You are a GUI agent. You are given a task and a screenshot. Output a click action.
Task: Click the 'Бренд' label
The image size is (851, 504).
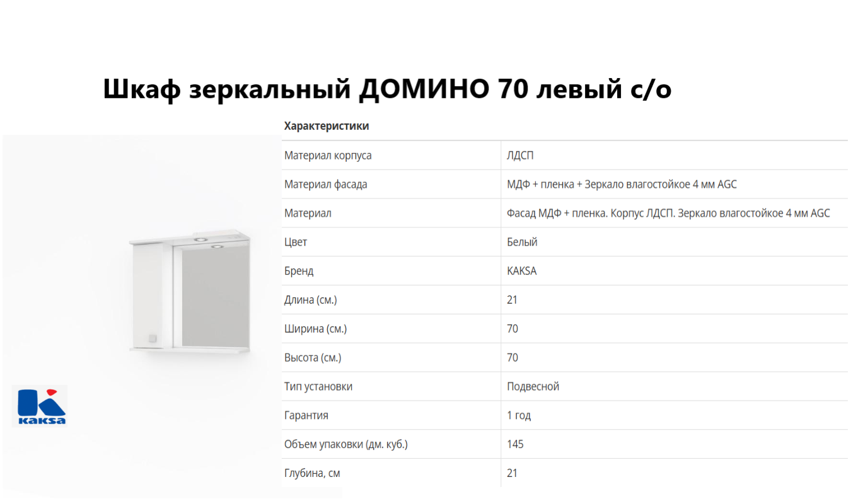(x=299, y=271)
